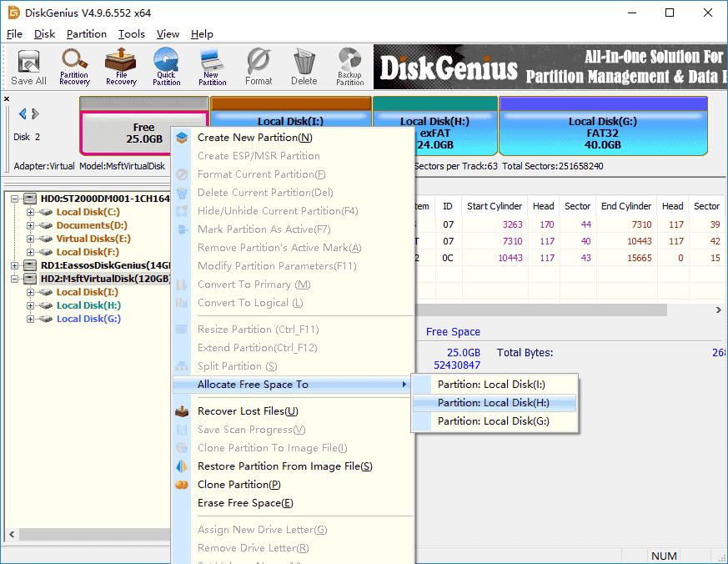Click the New Partition toolbar icon
The width and height of the screenshot is (728, 564).
[x=212, y=67]
